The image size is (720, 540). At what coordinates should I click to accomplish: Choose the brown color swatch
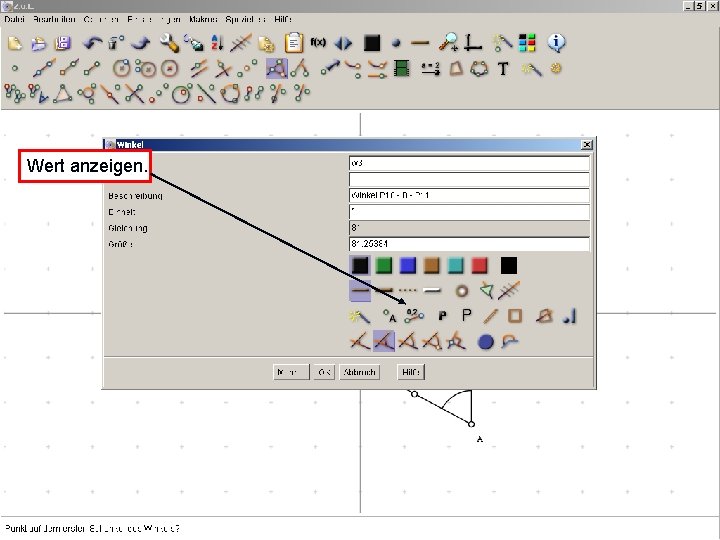point(432,265)
